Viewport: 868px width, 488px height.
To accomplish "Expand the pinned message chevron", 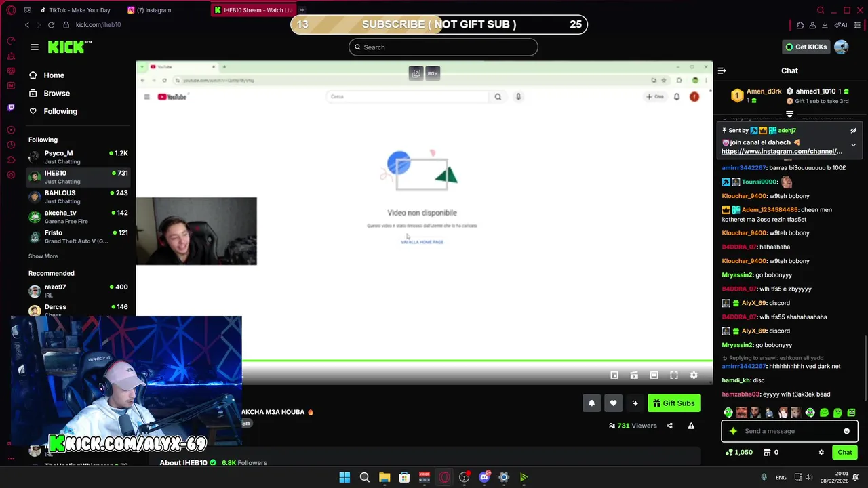I will click(853, 145).
